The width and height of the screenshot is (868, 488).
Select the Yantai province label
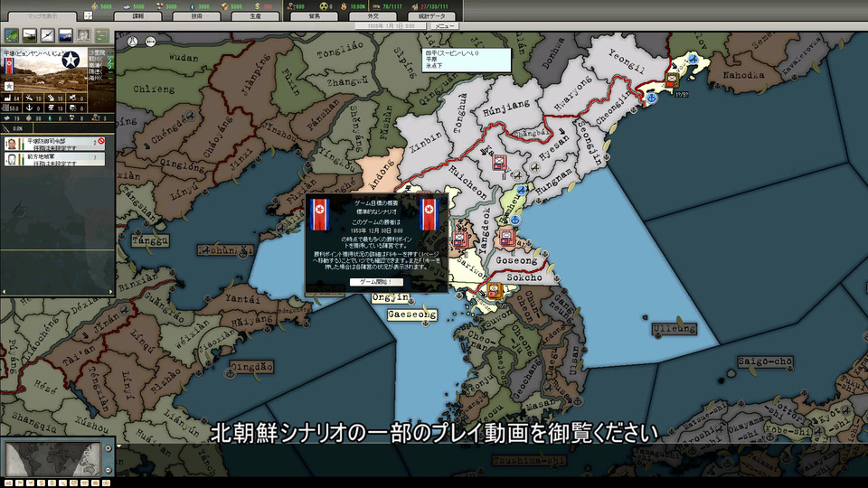[242, 299]
